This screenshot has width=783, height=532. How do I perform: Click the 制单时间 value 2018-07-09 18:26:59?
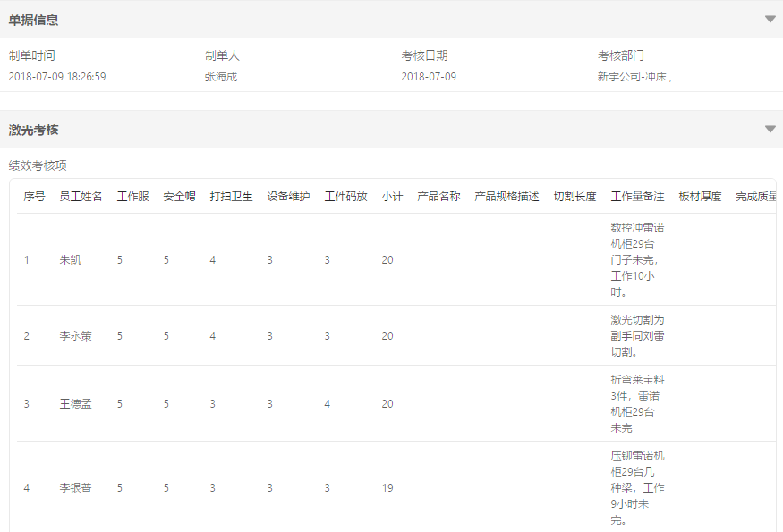click(x=57, y=77)
